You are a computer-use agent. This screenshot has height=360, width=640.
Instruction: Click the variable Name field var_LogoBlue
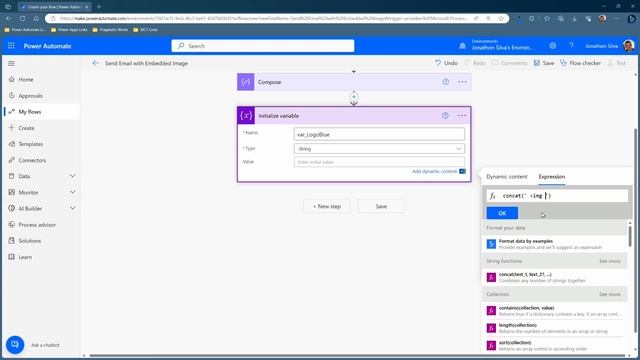(379, 134)
